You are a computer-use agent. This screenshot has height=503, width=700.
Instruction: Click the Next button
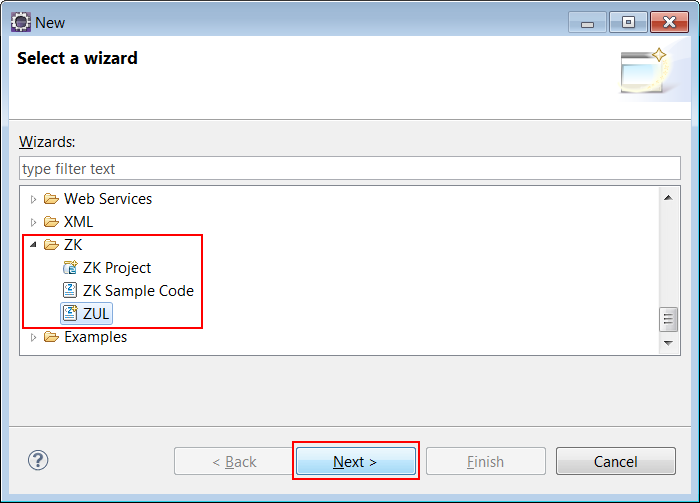(x=356, y=461)
